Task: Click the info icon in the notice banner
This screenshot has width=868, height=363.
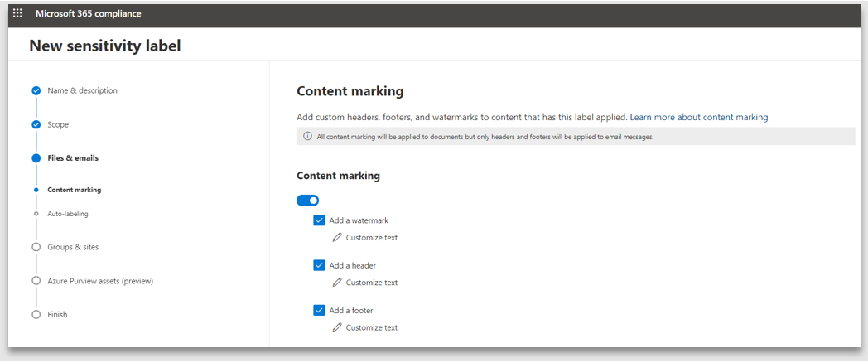Action: 307,137
